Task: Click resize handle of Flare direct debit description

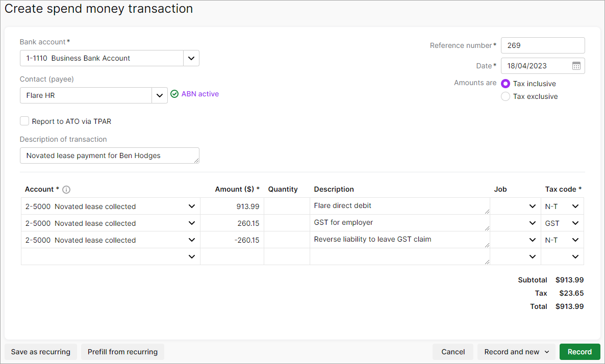Action: [487, 211]
